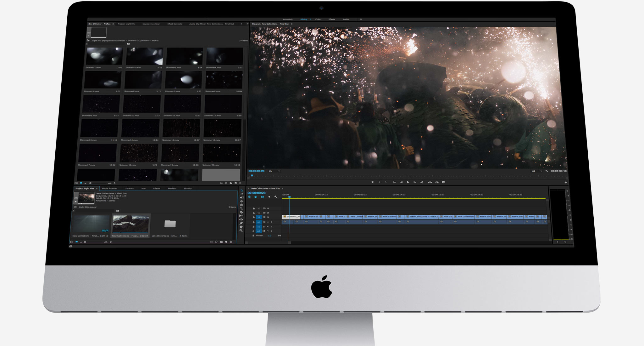Select the Pen tool in toolbar

pyautogui.click(x=241, y=223)
